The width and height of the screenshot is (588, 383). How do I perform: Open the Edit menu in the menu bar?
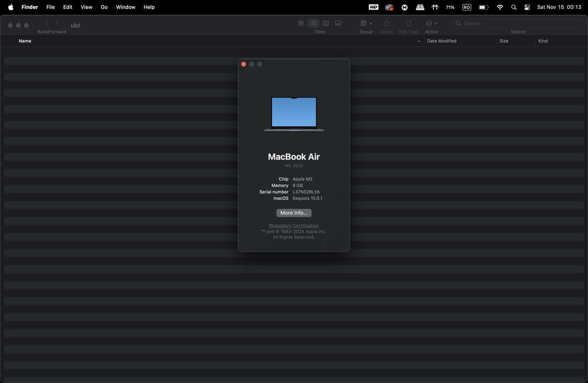(68, 7)
